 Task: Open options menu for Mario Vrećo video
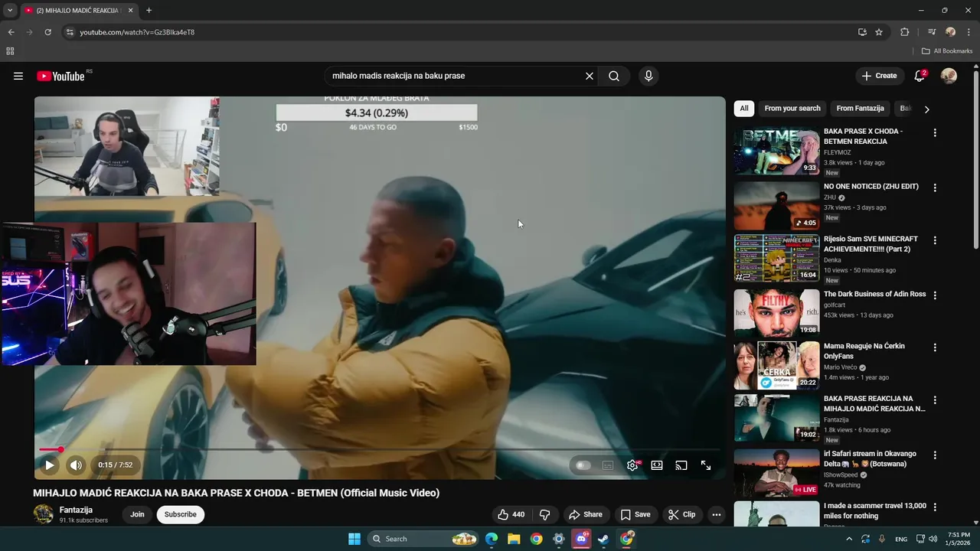pyautogui.click(x=935, y=347)
